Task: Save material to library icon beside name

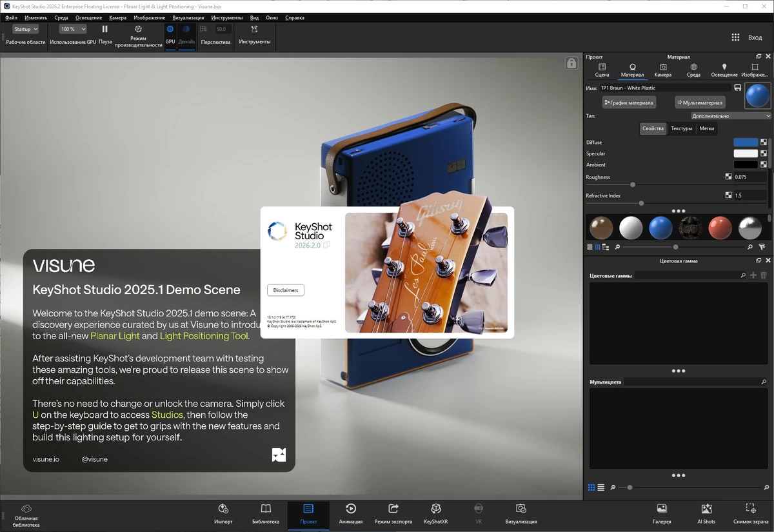Action: point(737,88)
